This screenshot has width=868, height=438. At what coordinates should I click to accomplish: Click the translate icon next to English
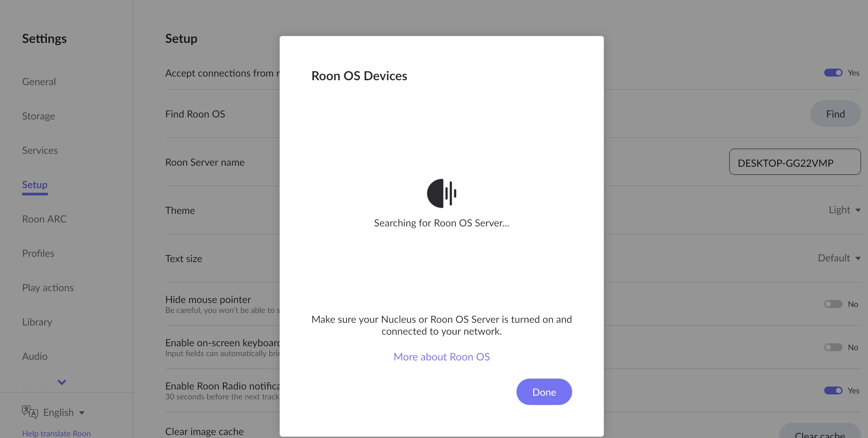[30, 412]
